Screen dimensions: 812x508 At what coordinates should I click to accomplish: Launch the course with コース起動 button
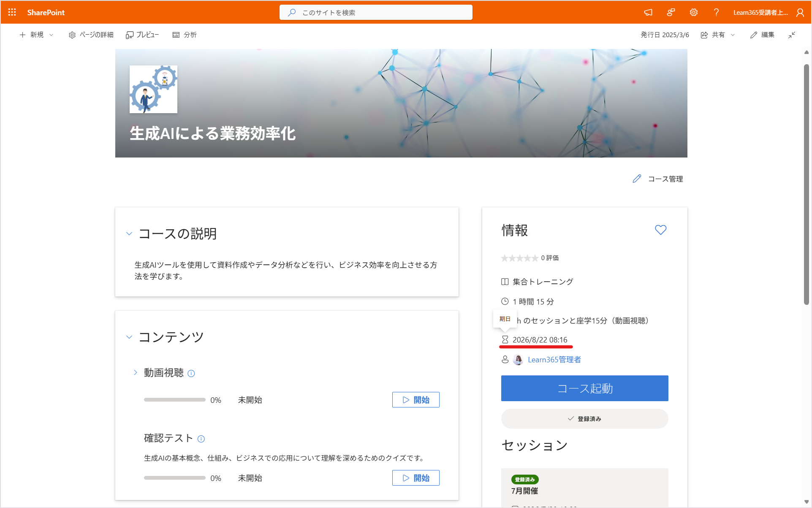tap(584, 388)
